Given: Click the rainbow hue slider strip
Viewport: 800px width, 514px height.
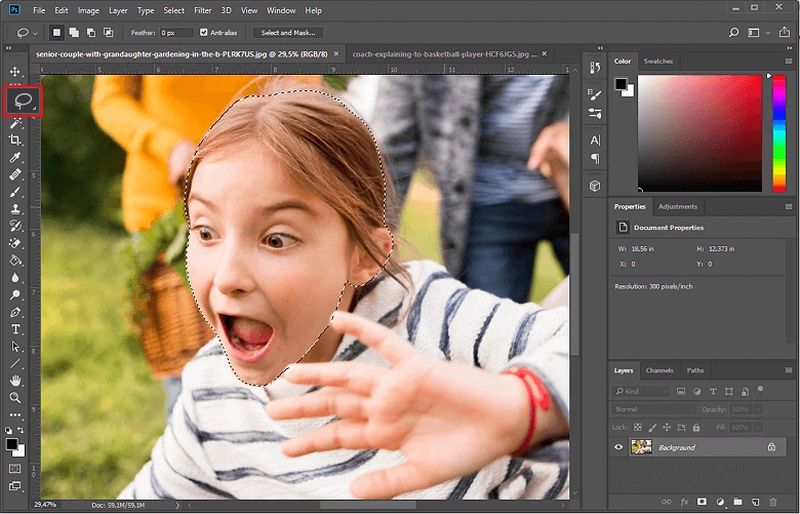Looking at the screenshot, I should tap(779, 131).
